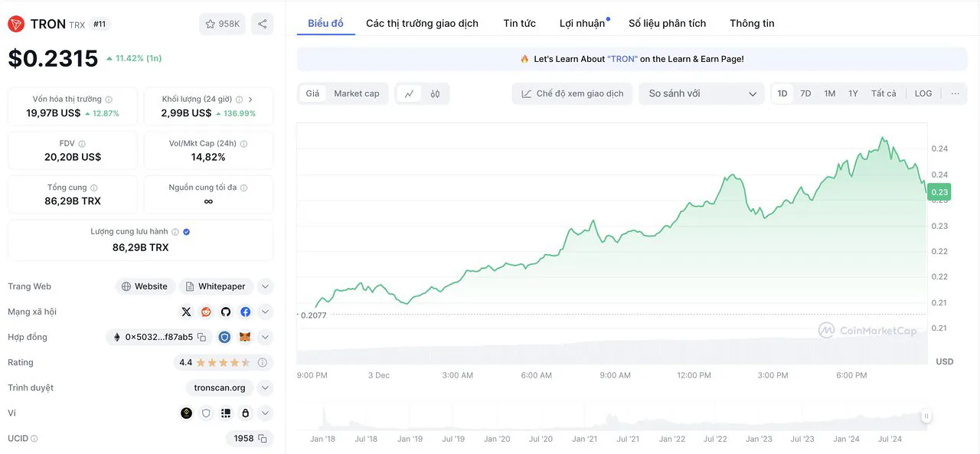
Task: Open the tronscan.org explorer link
Action: coord(220,387)
